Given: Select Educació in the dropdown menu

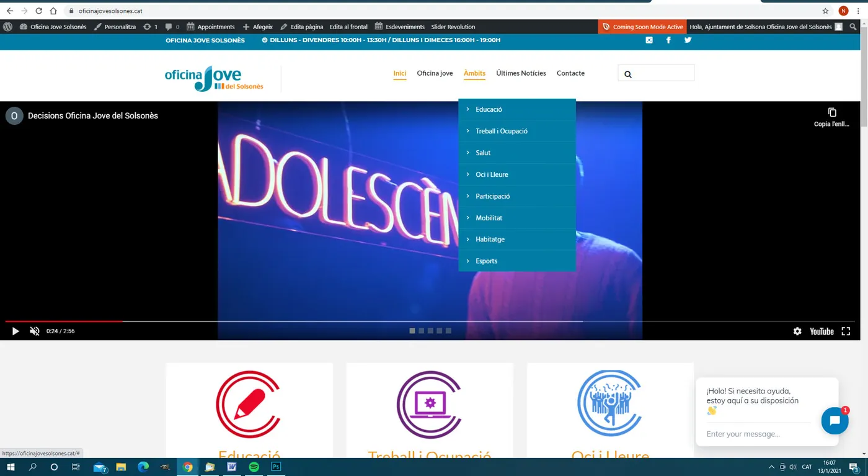Looking at the screenshot, I should click(x=517, y=109).
